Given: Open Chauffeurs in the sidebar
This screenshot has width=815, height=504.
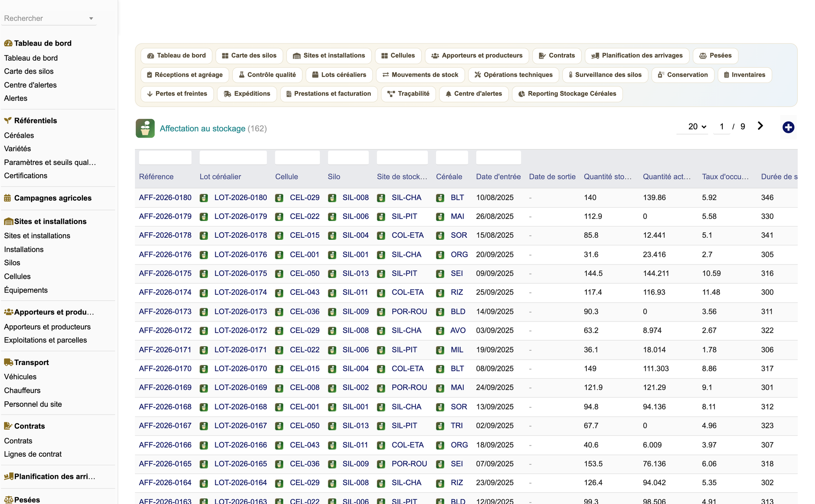Looking at the screenshot, I should click(22, 391).
